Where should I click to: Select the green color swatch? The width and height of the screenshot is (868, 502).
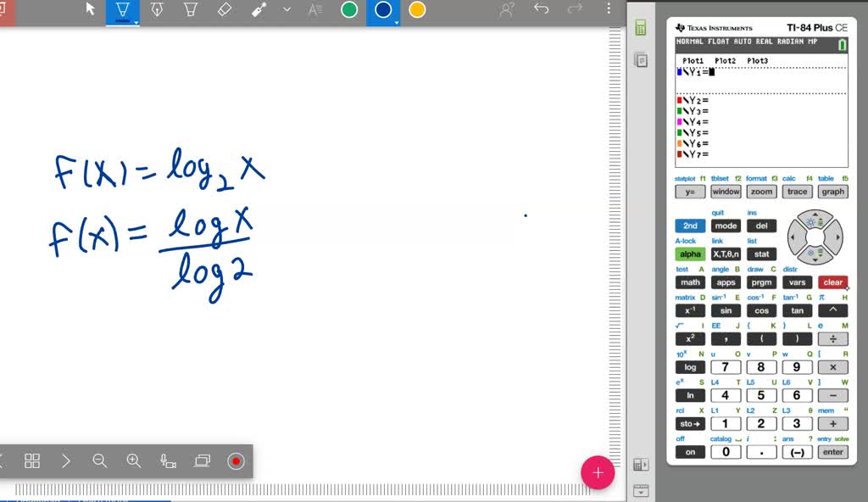(x=348, y=10)
